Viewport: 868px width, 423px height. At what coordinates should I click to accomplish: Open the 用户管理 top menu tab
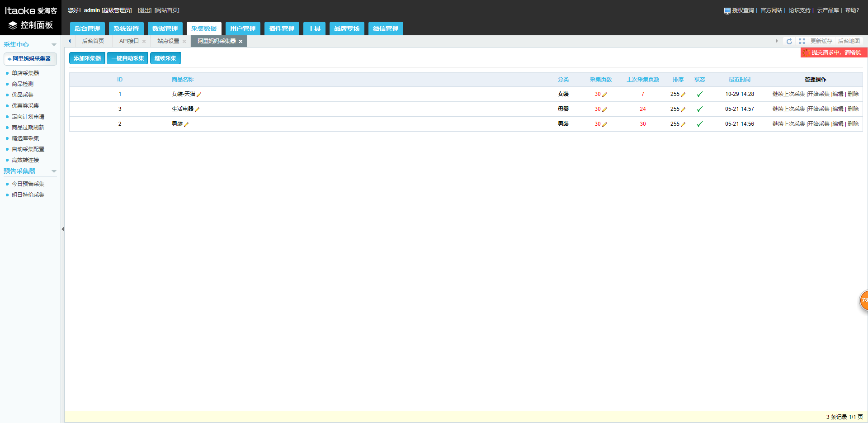pos(242,29)
